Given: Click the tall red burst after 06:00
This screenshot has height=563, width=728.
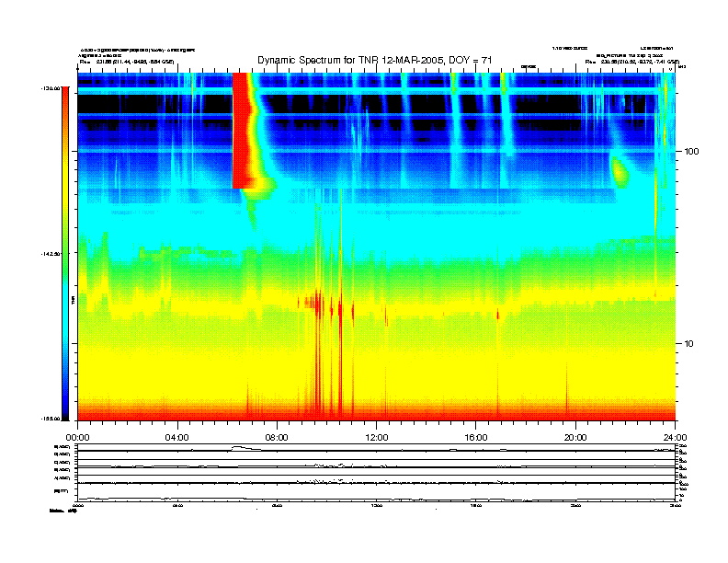Looking at the screenshot, I should [244, 129].
